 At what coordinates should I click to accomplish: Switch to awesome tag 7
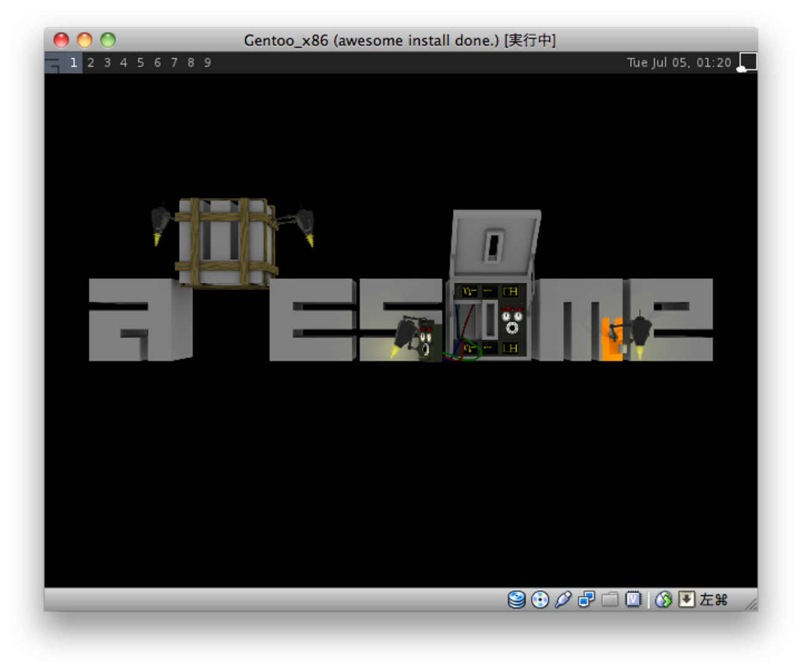(x=174, y=63)
